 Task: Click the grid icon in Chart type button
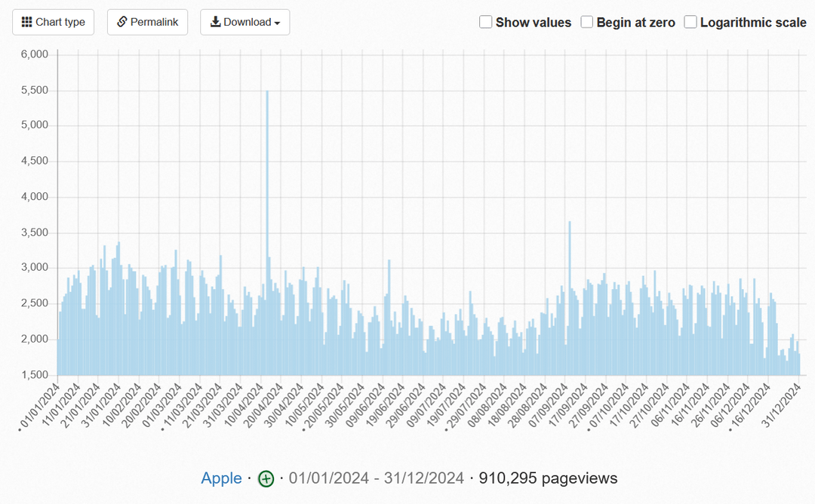click(26, 23)
